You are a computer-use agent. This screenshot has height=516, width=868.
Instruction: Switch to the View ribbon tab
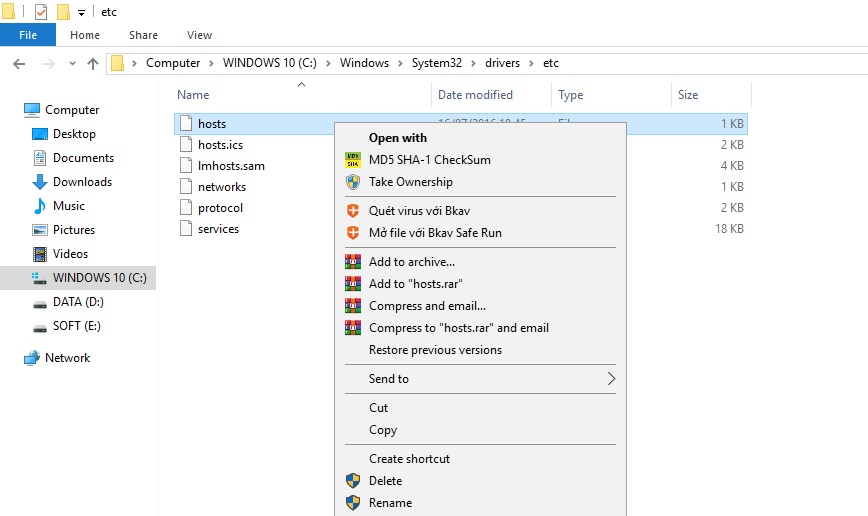tap(199, 35)
